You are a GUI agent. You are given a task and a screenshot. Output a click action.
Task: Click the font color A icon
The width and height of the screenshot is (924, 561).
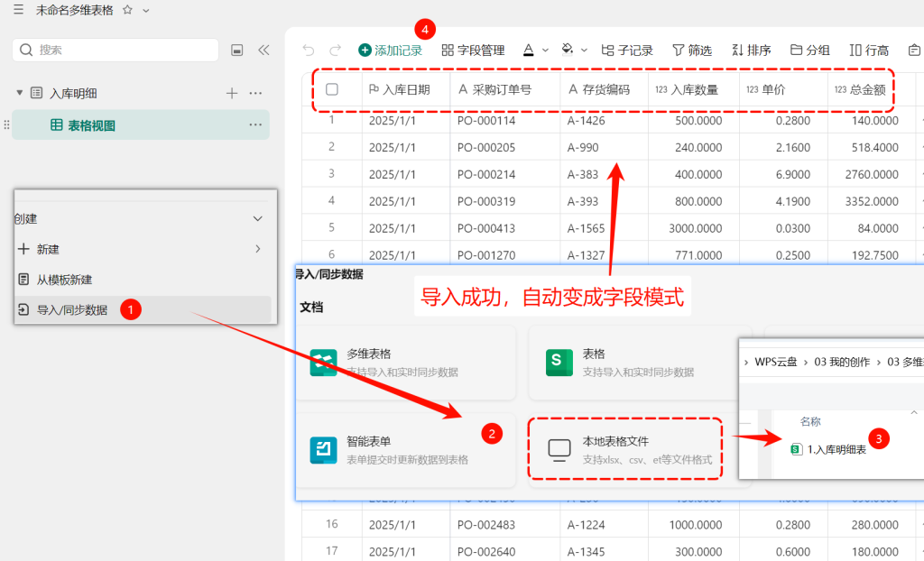tap(529, 51)
